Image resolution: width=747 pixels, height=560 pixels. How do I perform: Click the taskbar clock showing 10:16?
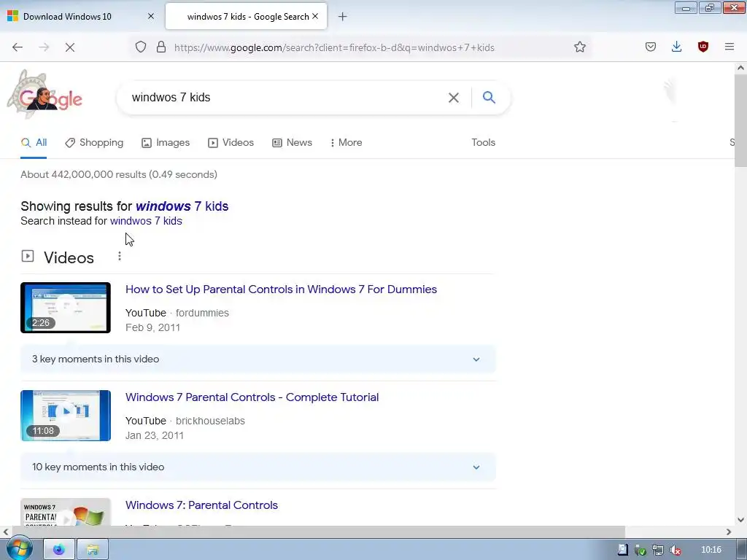(x=711, y=550)
